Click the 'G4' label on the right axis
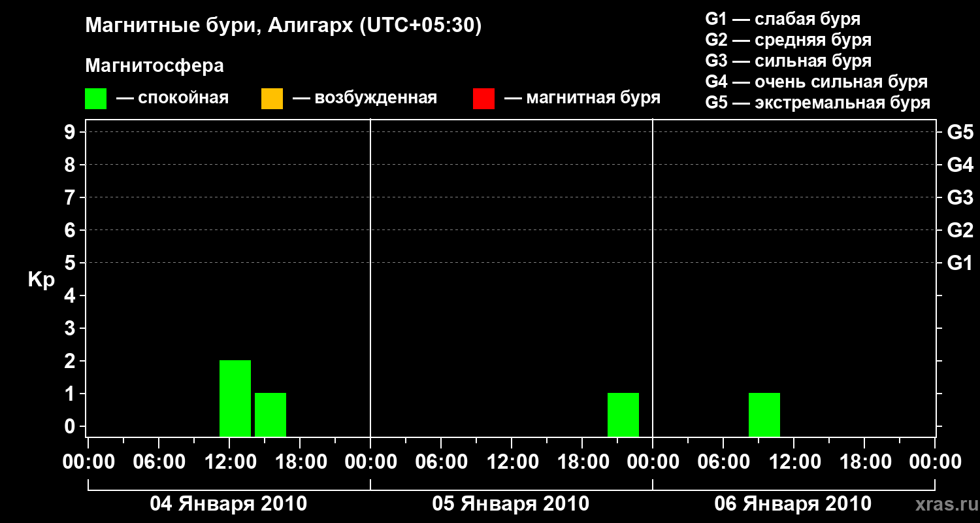Viewport: 980px width, 523px height. (x=960, y=165)
